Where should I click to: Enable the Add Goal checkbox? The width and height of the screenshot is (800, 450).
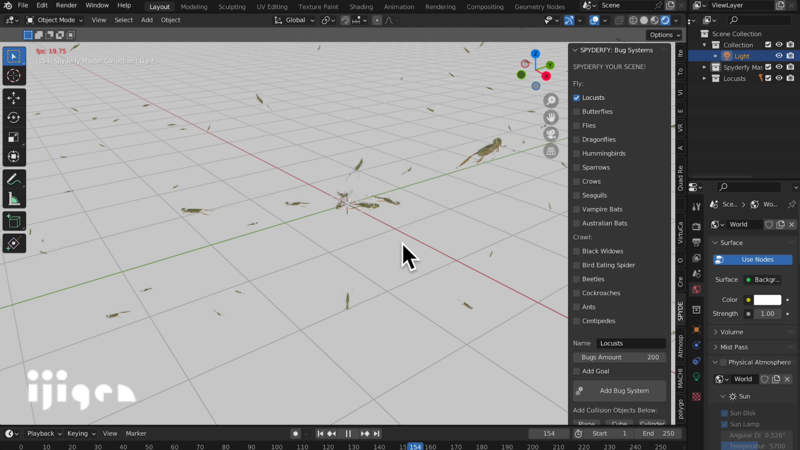coord(577,371)
